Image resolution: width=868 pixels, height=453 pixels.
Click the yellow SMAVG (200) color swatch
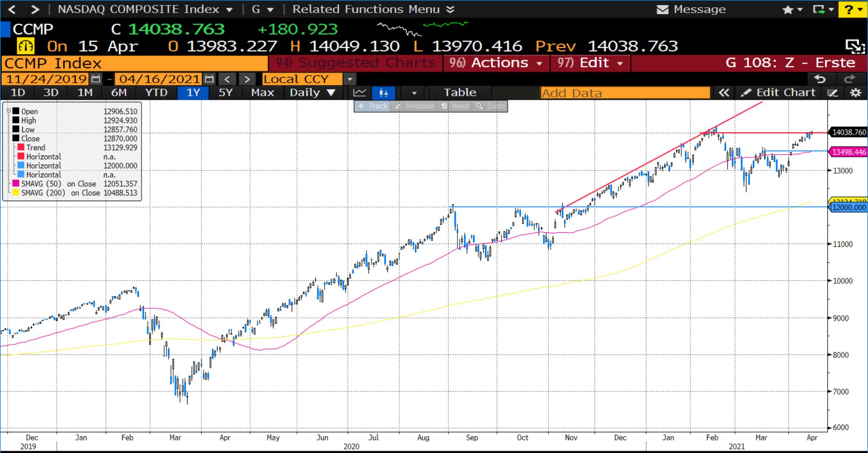[16, 193]
